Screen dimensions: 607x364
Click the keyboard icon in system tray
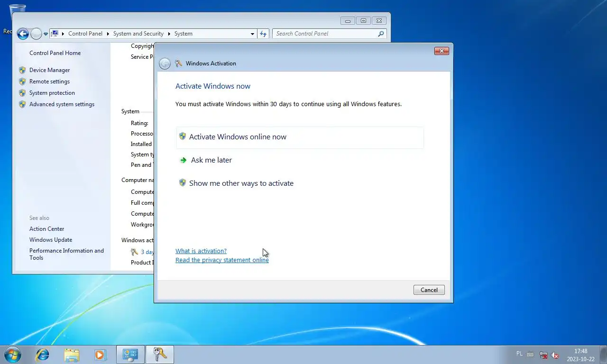pos(531,355)
